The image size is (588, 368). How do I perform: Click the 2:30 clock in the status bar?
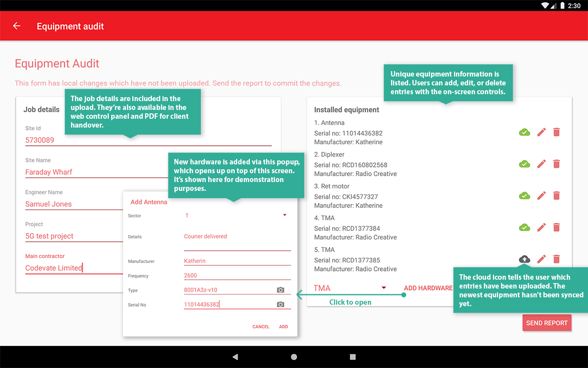[574, 6]
